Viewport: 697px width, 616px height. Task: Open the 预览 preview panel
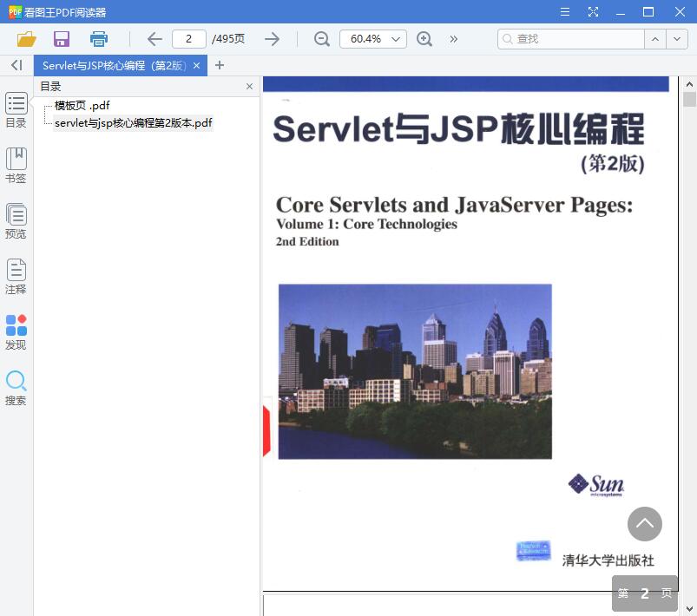click(16, 220)
